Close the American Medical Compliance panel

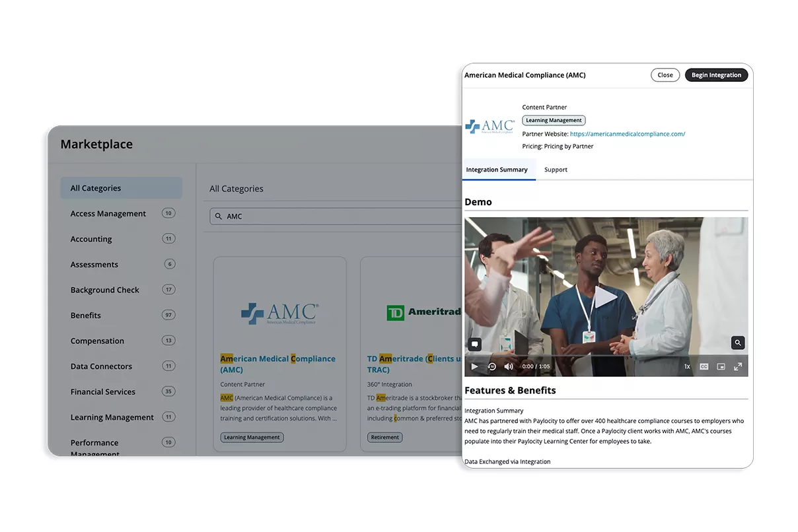pos(665,75)
